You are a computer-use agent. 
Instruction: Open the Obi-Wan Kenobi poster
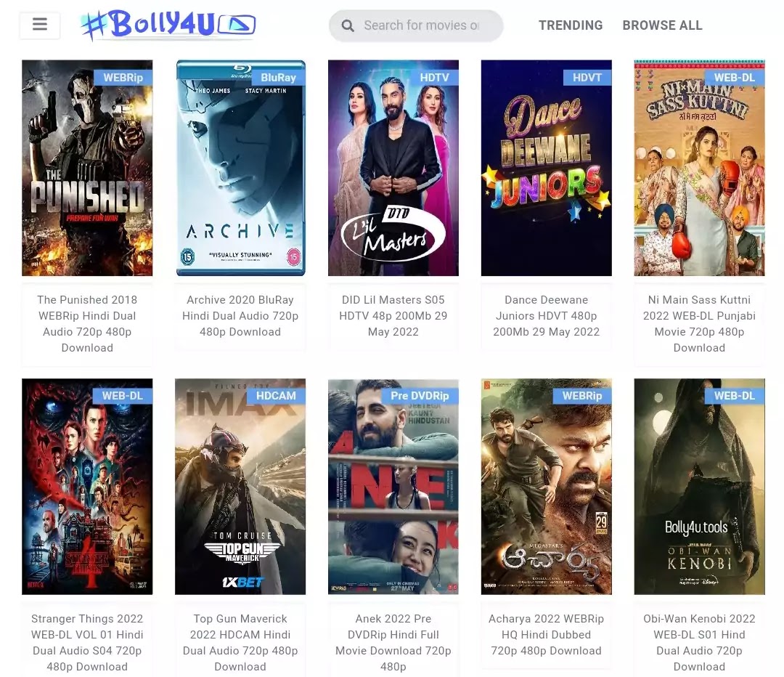(x=699, y=487)
